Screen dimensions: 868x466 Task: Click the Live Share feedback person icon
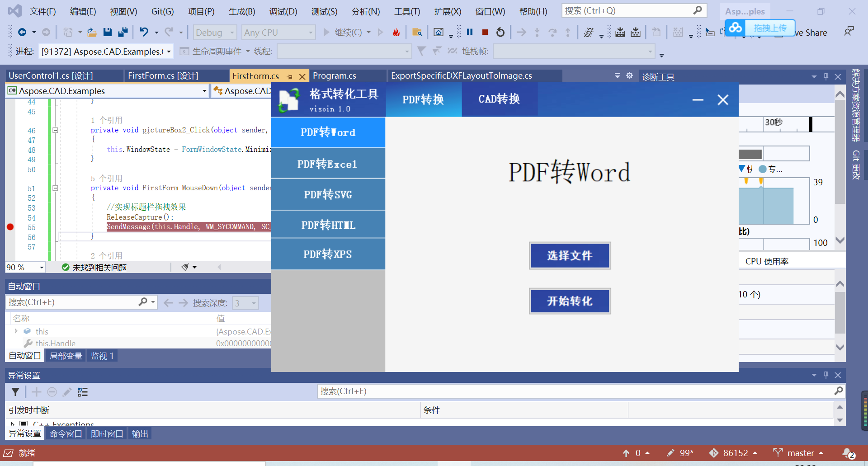849,31
